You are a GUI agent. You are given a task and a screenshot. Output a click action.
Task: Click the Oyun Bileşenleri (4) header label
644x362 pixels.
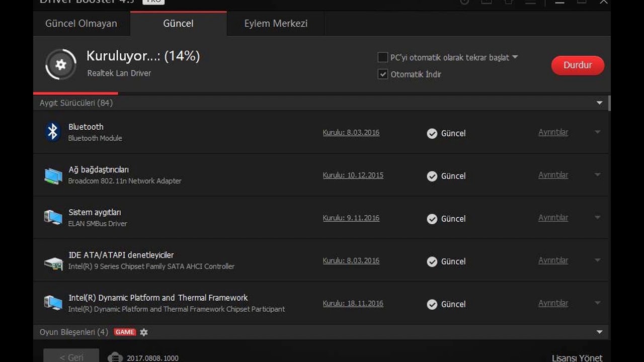(74, 332)
